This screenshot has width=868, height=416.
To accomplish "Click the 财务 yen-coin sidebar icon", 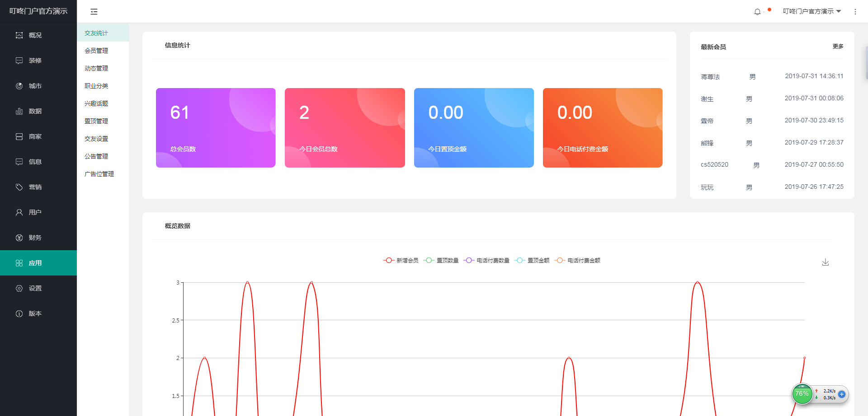I will coord(19,238).
